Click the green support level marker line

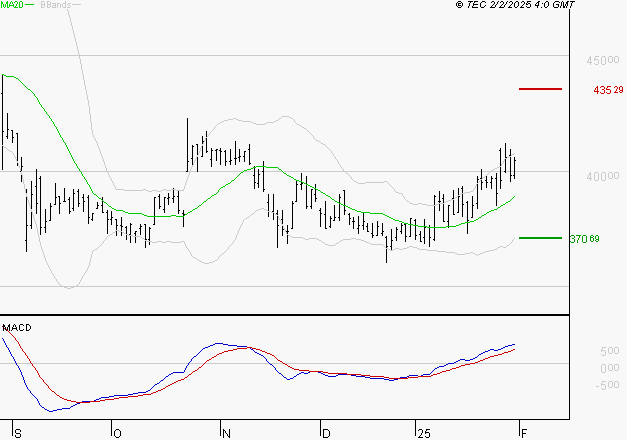(540, 238)
